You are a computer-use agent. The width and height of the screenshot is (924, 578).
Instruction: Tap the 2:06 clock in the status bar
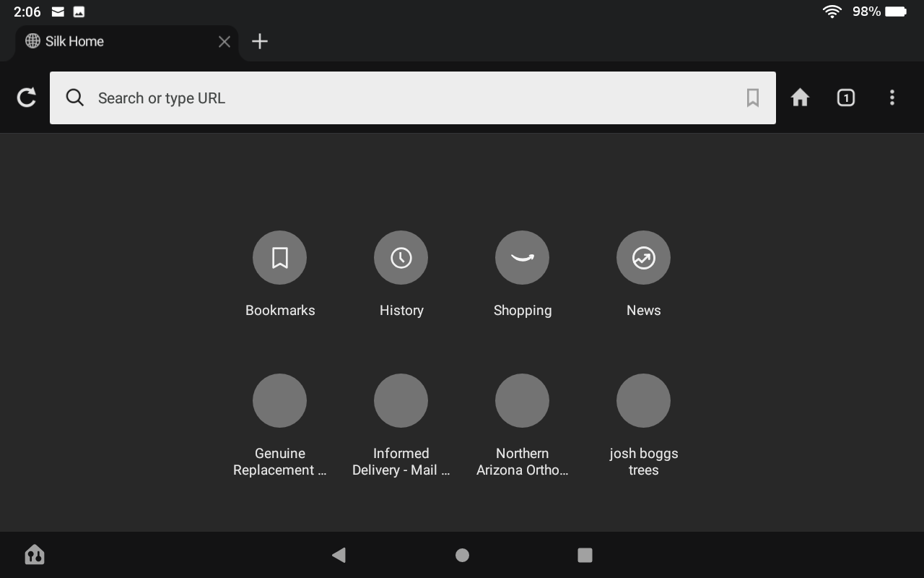pos(27,12)
